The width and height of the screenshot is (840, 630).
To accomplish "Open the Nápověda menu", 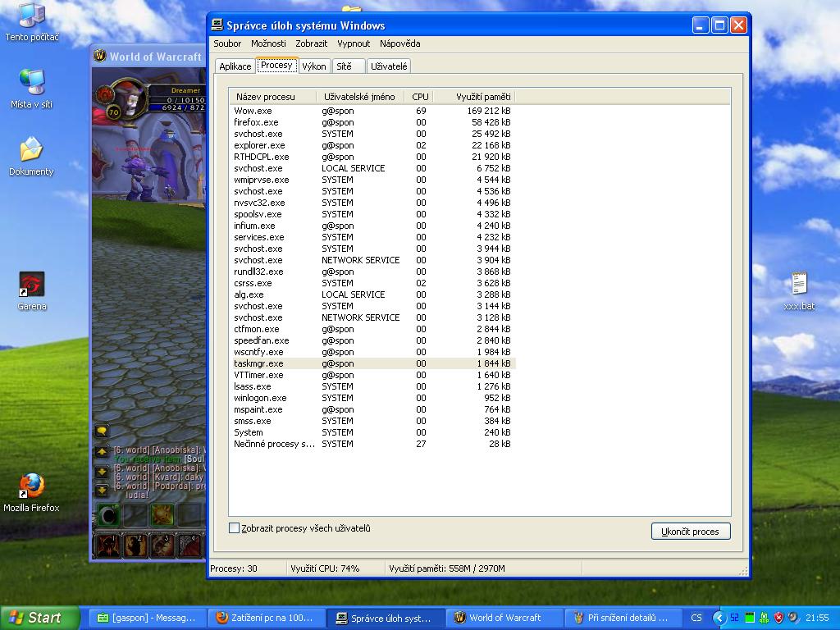I will [x=400, y=43].
